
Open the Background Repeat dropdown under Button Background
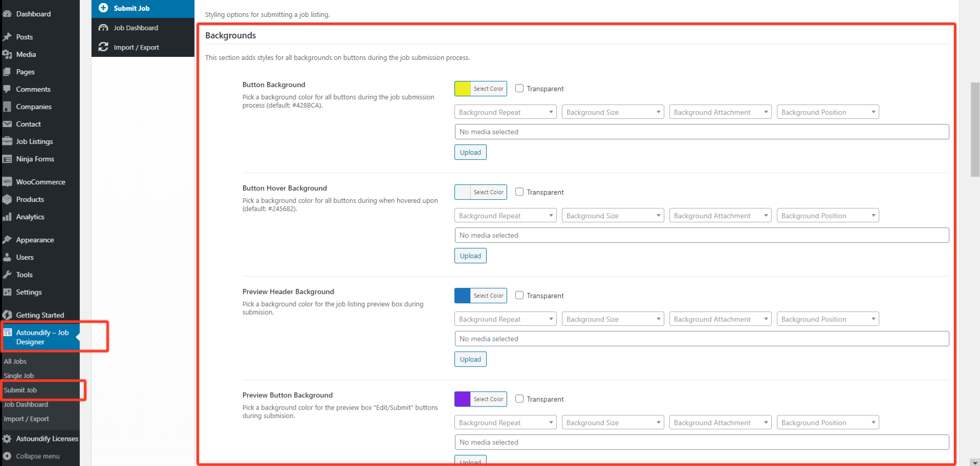coord(505,112)
